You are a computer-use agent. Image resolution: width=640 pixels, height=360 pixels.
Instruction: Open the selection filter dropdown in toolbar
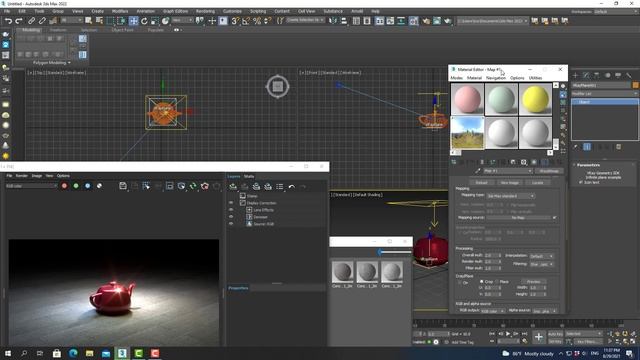[71, 20]
